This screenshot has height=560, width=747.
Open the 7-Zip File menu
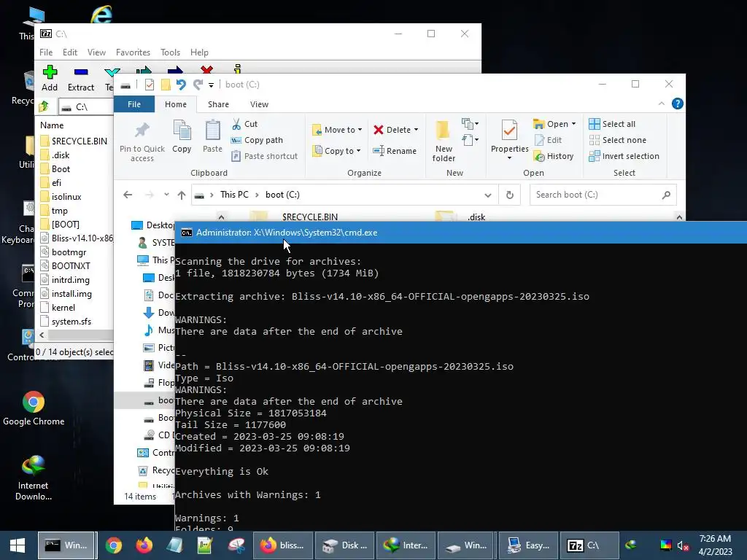(x=46, y=52)
